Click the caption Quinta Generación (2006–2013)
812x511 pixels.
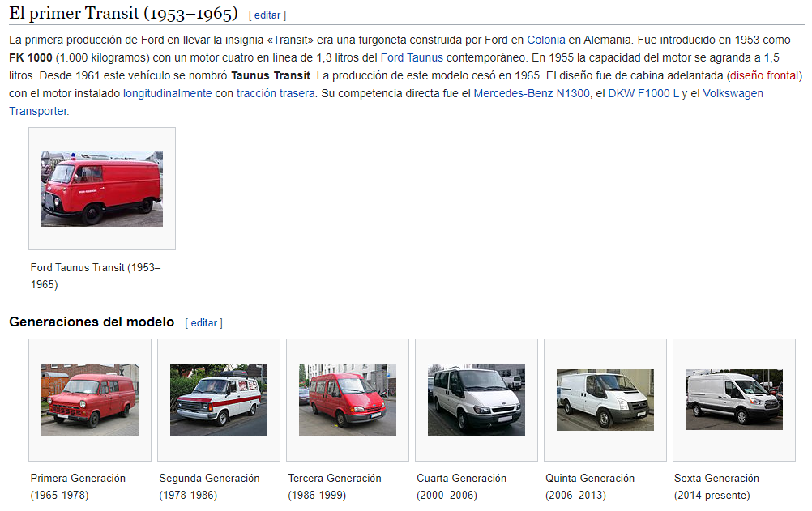[590, 486]
